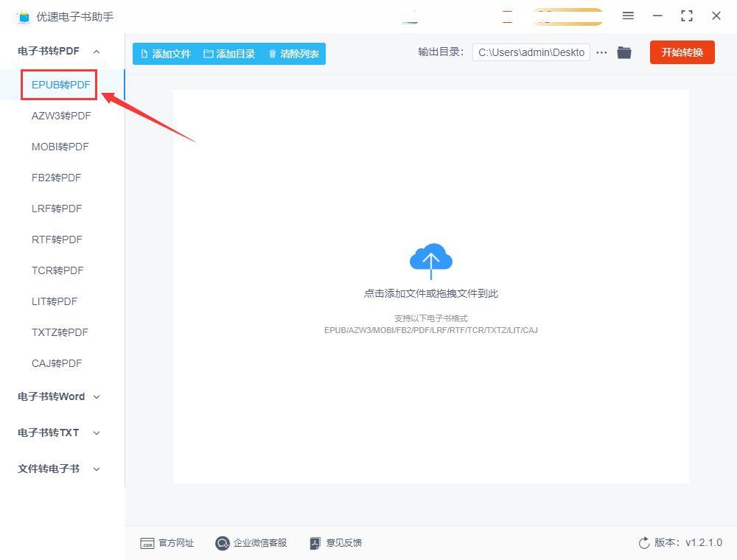Screen dimensions: 737x560
Task: Click the output directory path field
Action: (x=531, y=52)
